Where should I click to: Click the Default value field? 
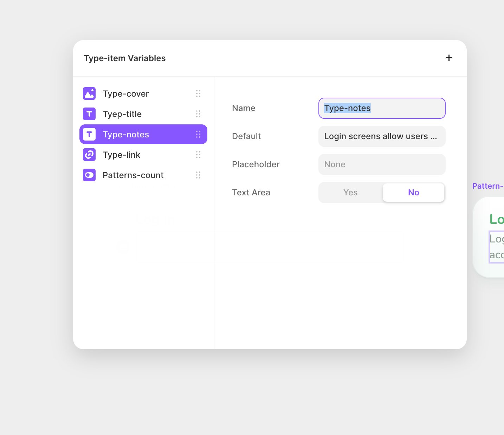[x=382, y=136]
